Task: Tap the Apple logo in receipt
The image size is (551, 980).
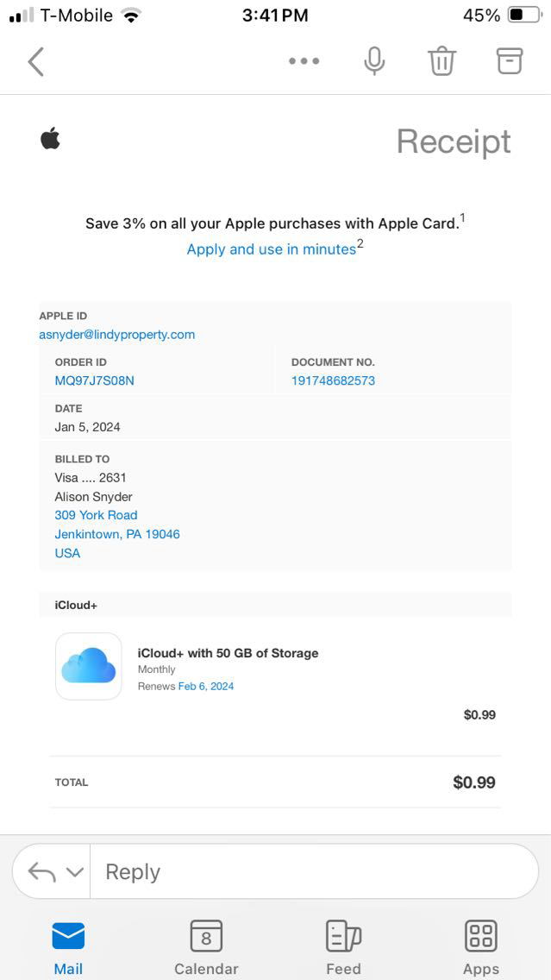Action: 51,138
